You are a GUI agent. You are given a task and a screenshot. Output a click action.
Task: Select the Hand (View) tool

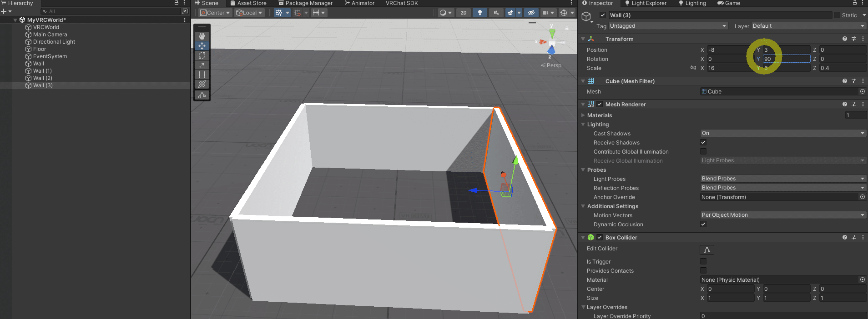(202, 36)
